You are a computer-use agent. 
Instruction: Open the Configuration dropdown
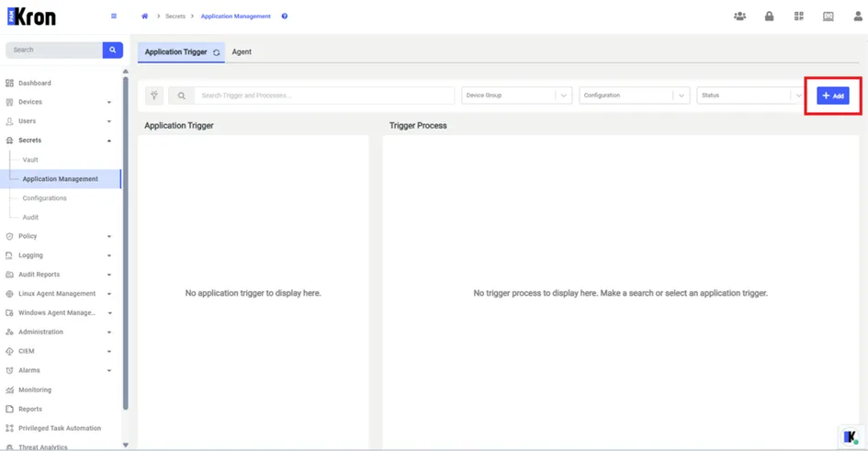coord(635,96)
